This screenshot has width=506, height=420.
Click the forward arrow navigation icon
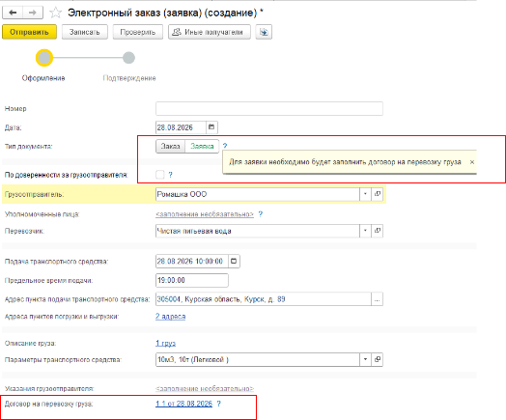pos(33,13)
